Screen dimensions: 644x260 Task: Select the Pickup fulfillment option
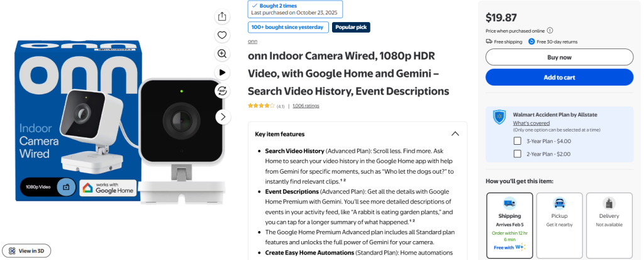point(559,225)
